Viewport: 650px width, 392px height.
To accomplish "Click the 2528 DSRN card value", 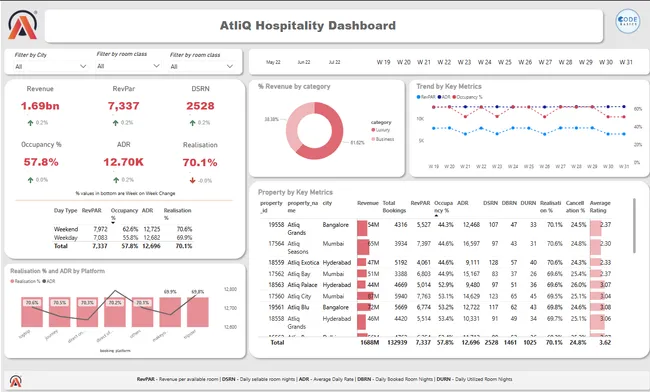I will pos(200,106).
